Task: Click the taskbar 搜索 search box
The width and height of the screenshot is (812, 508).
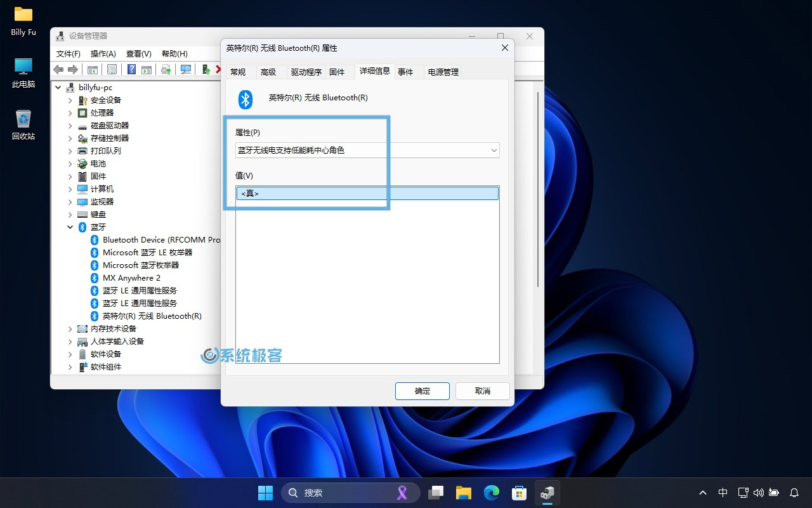Action: click(351, 493)
